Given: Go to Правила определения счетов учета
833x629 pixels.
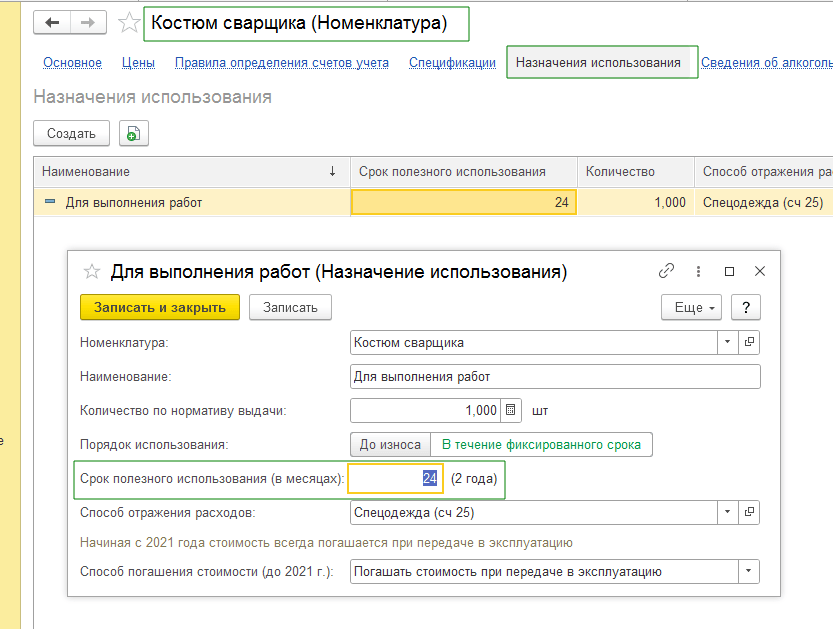Looking at the screenshot, I should (x=281, y=63).
